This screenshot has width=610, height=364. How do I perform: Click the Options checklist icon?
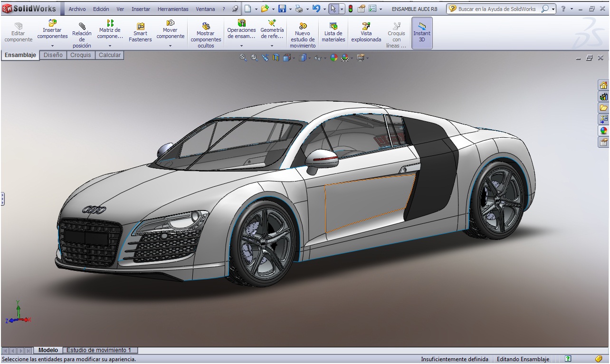pyautogui.click(x=372, y=9)
